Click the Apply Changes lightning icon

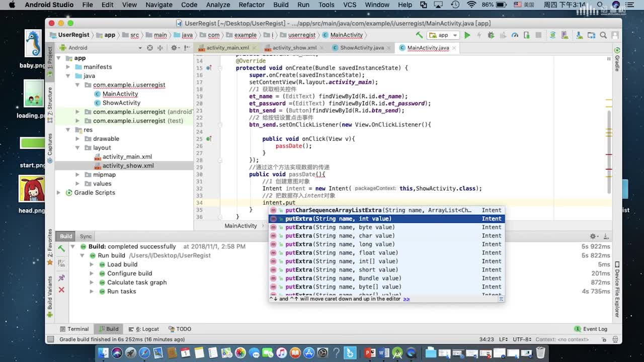point(479,35)
